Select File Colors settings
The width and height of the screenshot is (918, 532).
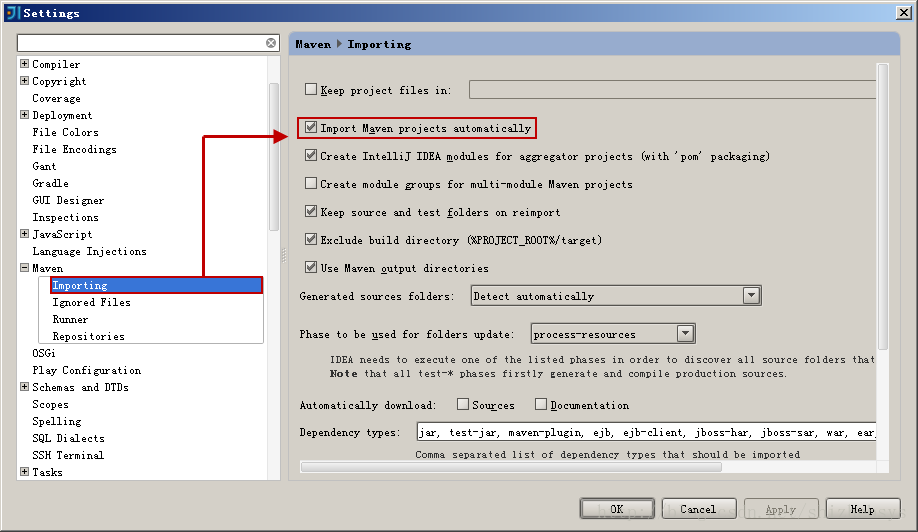click(66, 132)
